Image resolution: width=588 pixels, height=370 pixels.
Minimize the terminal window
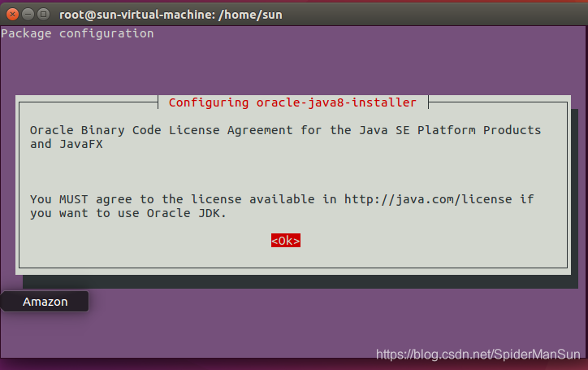point(28,15)
